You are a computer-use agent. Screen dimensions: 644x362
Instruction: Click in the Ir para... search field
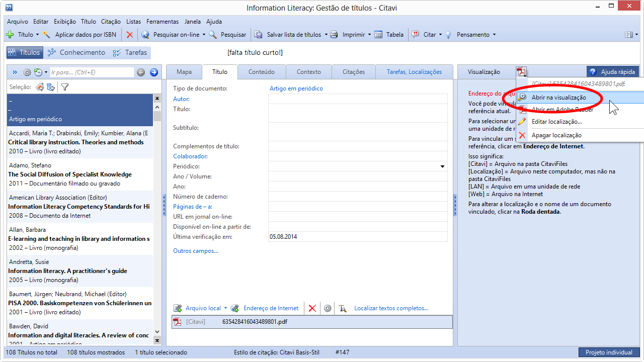(x=92, y=72)
